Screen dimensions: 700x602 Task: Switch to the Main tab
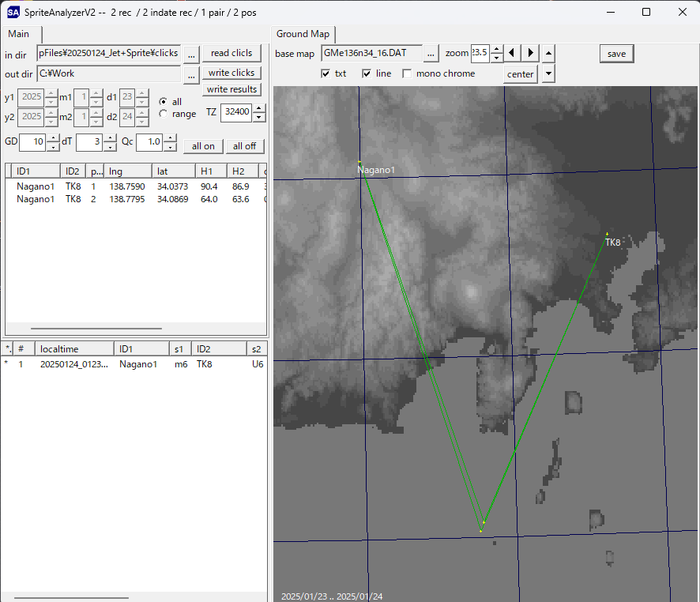[x=20, y=34]
